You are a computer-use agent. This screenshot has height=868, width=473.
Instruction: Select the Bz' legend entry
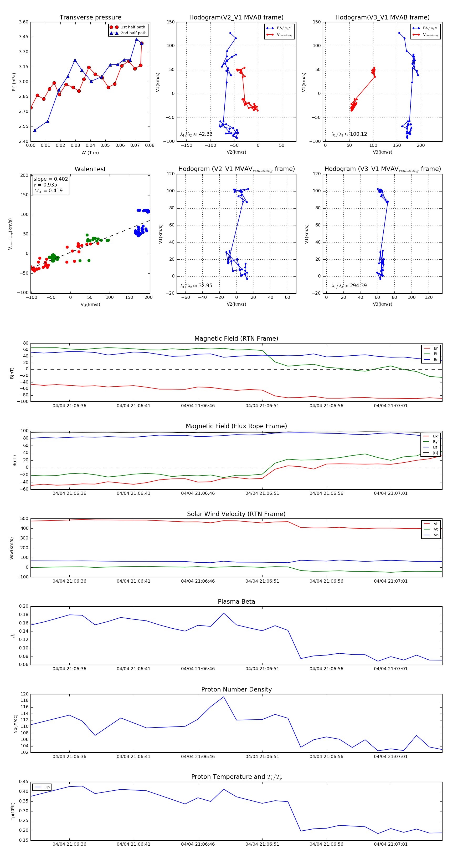[x=431, y=447]
